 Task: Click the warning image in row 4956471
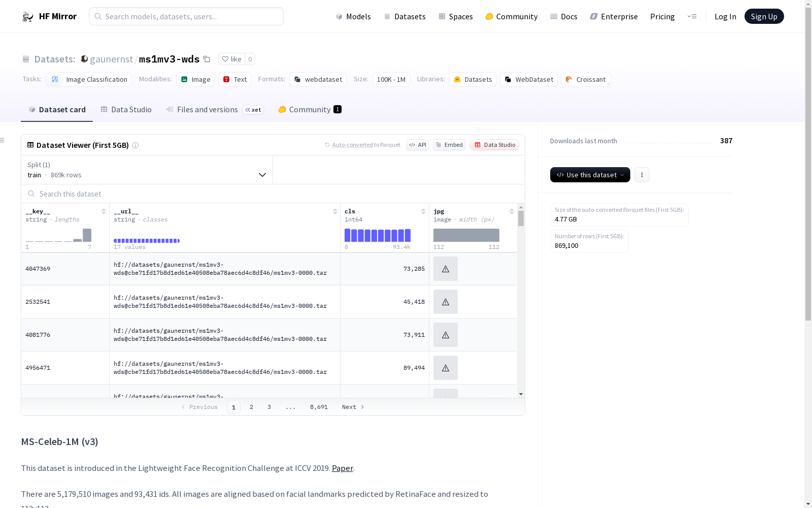[x=446, y=368]
